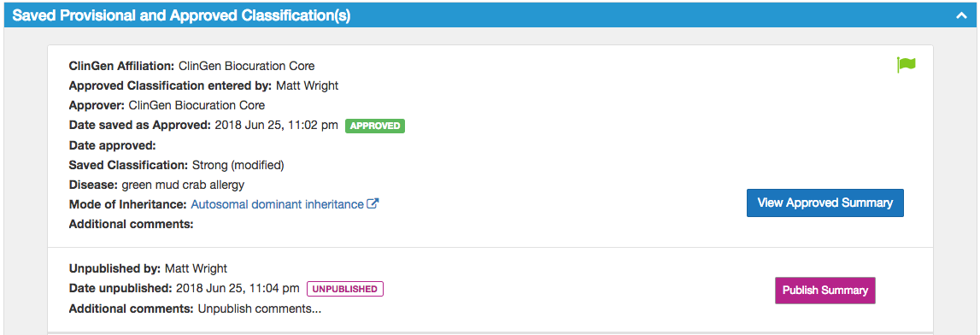The height and width of the screenshot is (335, 980).
Task: Click the Saved Provisional and Approved Classification(s) header title
Action: [181, 16]
